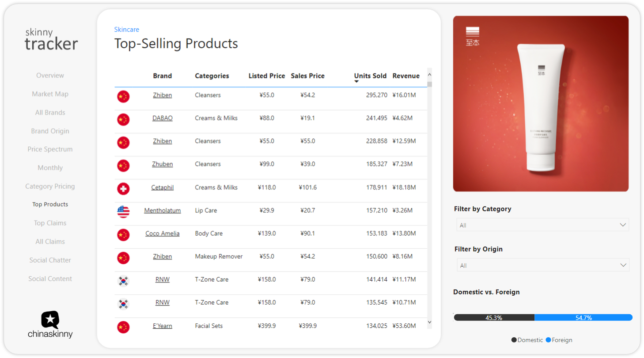Screen dimensions: 644x358
Task: Select Top Products in the sidebar
Action: pos(50,205)
